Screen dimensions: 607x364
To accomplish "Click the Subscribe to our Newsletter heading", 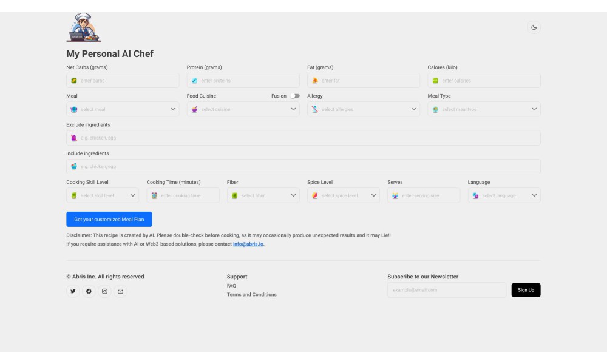I will click(422, 277).
